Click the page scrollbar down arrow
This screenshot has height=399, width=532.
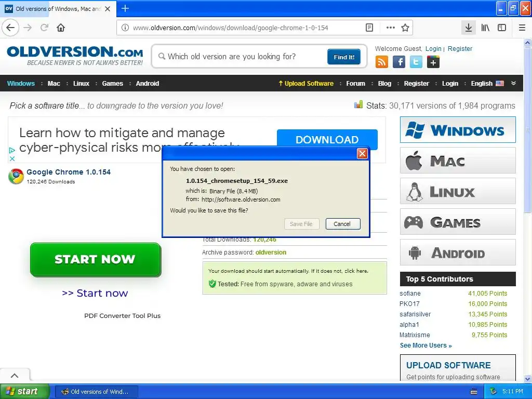point(528,379)
